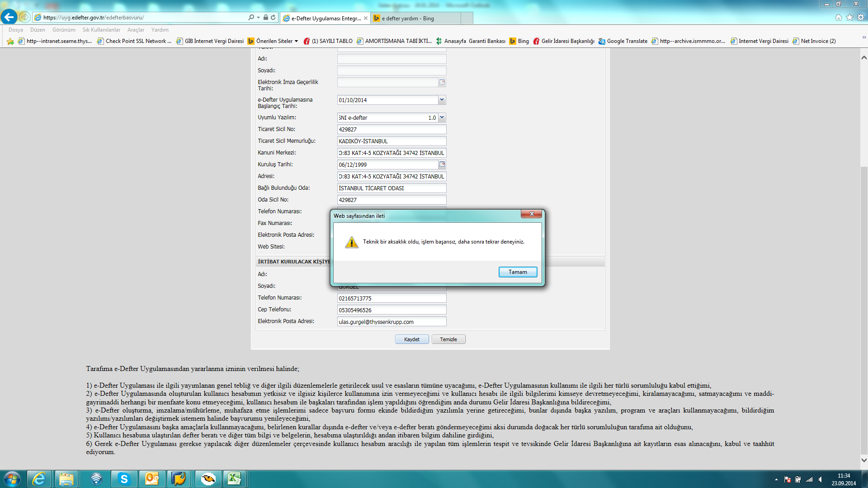
Task: Launch Excel from the taskbar
Action: click(234, 479)
